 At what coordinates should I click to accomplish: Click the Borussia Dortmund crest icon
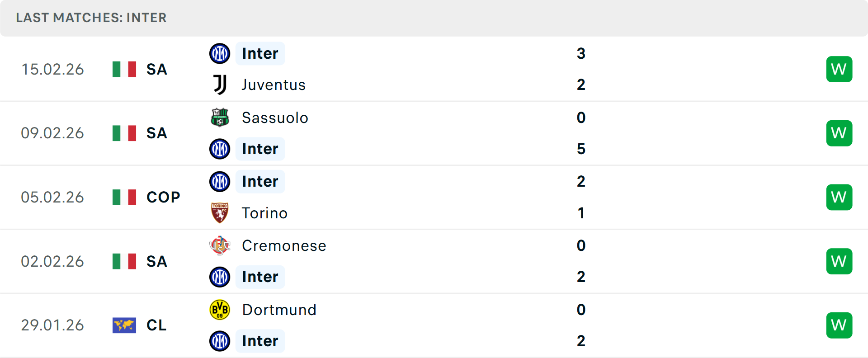(x=220, y=310)
